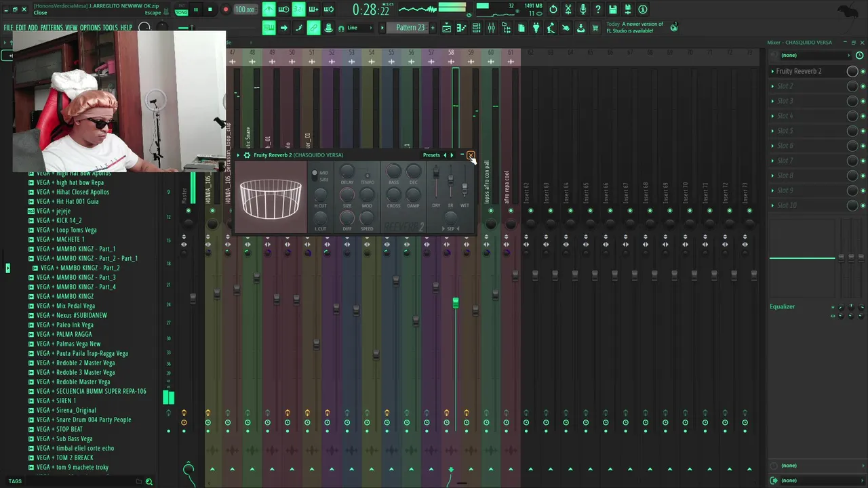Click the tempo field showing 100.000
The width and height of the screenshot is (868, 488).
(245, 9)
